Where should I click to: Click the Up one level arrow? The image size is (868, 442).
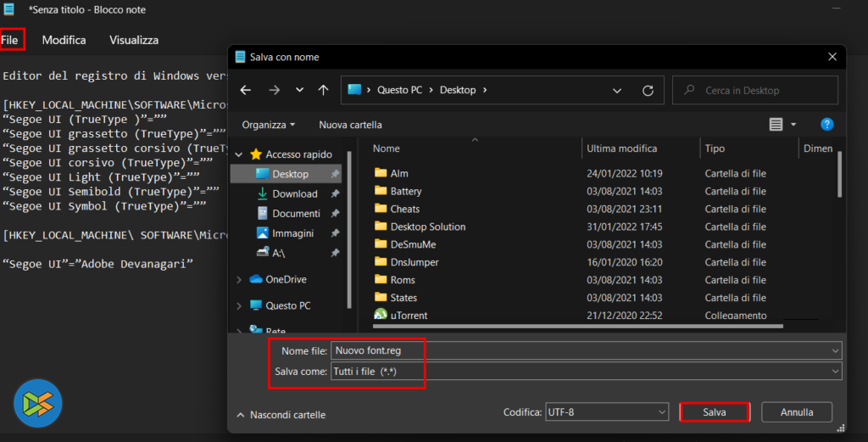click(323, 90)
